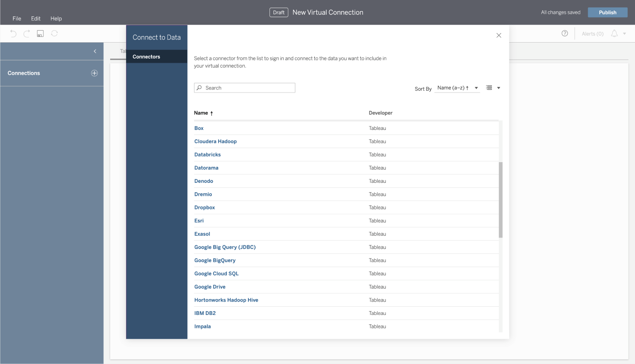This screenshot has height=364, width=635.
Task: Select the Connectors tab in sidebar
Action: pyautogui.click(x=146, y=57)
